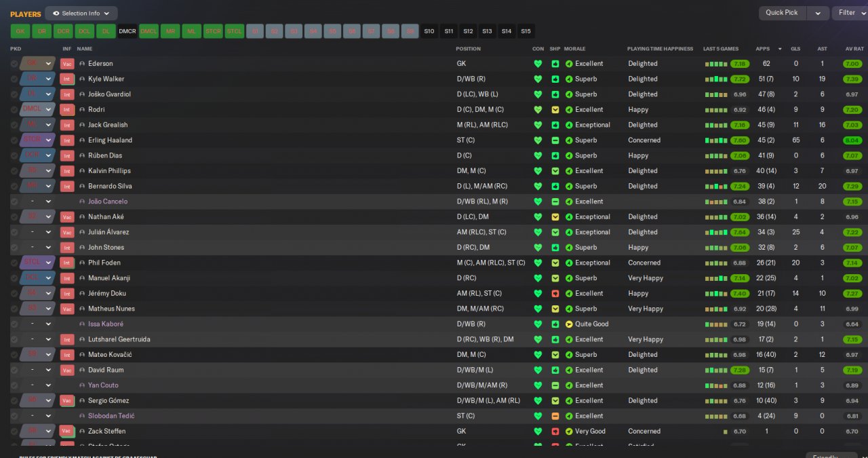868x458 pixels.
Task: Click the player icon beside João Cancelo
Action: click(82, 202)
